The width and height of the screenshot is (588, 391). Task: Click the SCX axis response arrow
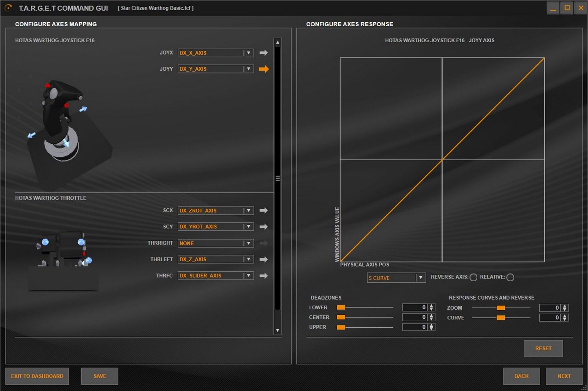263,211
